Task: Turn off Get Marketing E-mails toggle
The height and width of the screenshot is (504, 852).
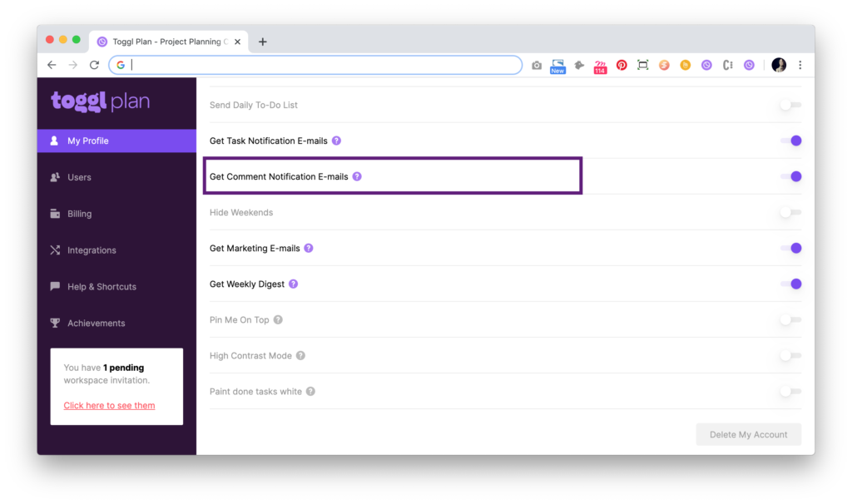Action: [790, 249]
